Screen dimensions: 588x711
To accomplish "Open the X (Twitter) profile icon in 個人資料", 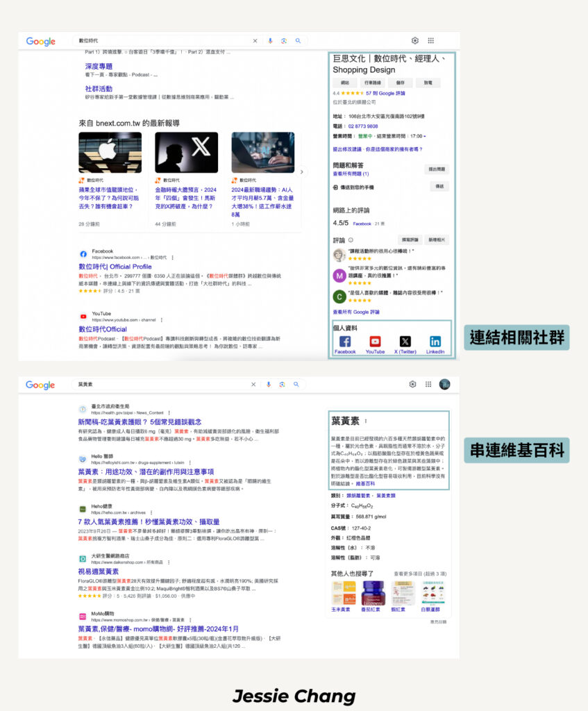I will pyautogui.click(x=405, y=342).
